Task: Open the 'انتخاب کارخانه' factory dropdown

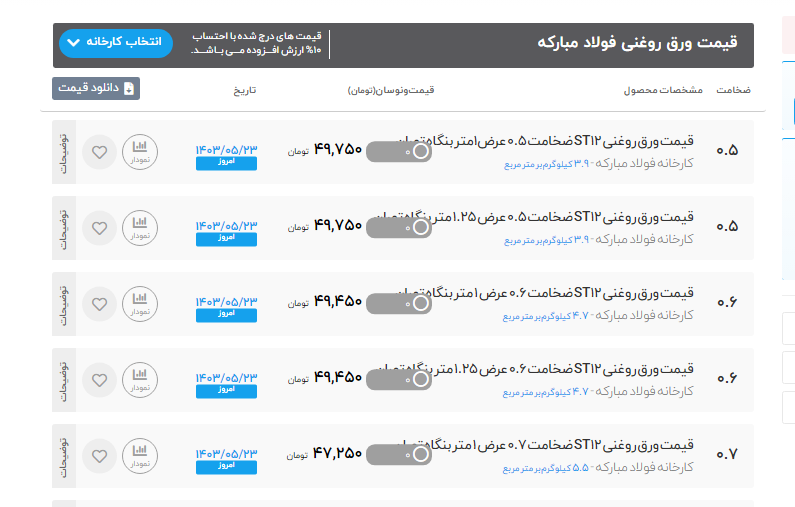Action: click(x=116, y=43)
